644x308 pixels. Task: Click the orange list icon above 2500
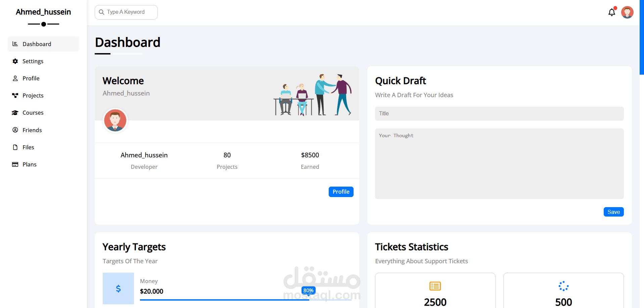(x=435, y=286)
